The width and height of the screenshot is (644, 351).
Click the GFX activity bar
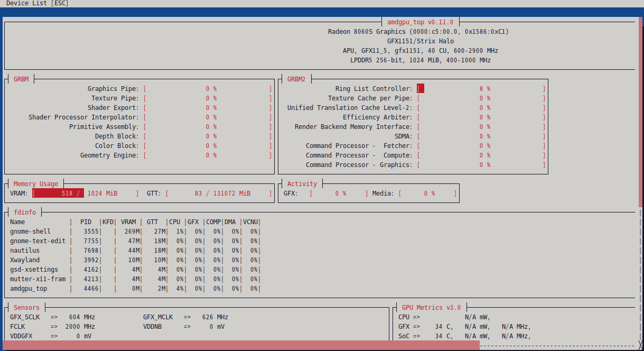click(339, 193)
